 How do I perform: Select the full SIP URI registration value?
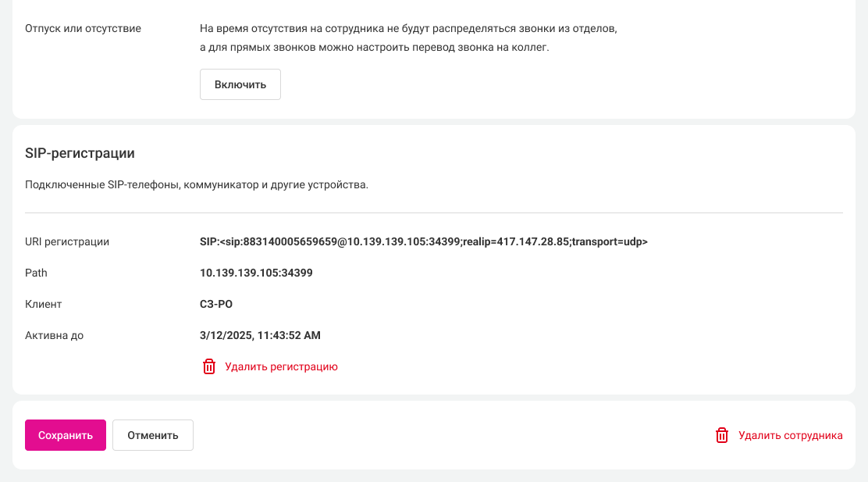point(424,241)
